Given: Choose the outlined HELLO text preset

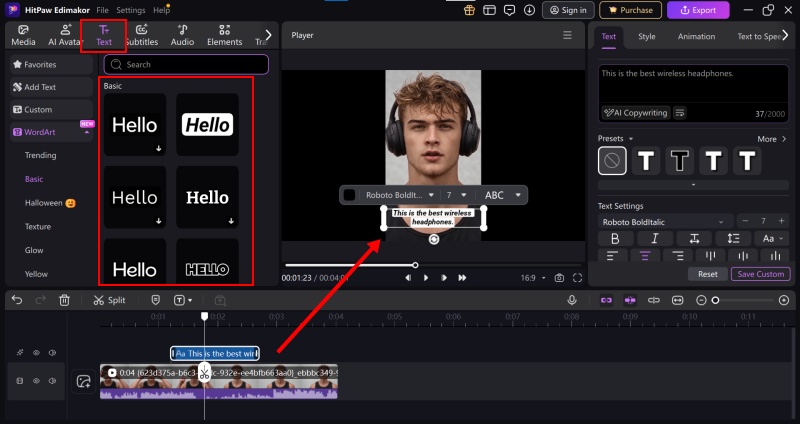Looking at the screenshot, I should point(207,261).
